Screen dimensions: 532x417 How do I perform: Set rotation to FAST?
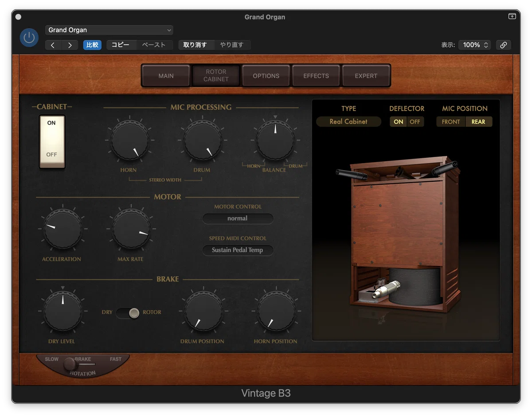(116, 359)
